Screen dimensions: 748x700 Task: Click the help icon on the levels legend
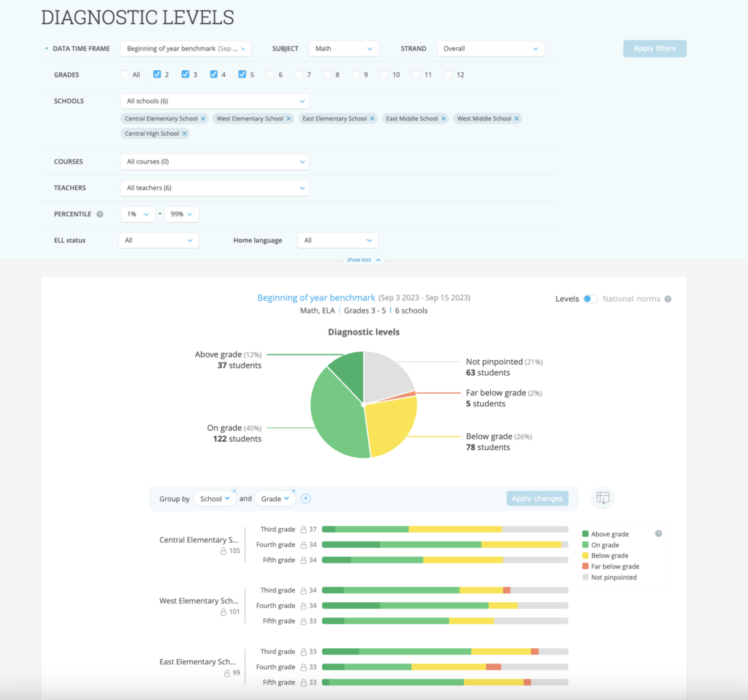[660, 533]
